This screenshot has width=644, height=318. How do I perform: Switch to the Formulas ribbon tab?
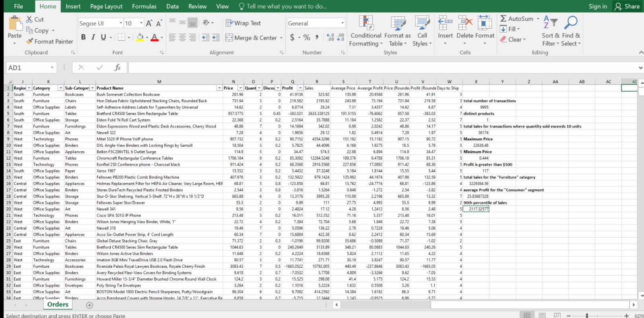[x=144, y=6]
